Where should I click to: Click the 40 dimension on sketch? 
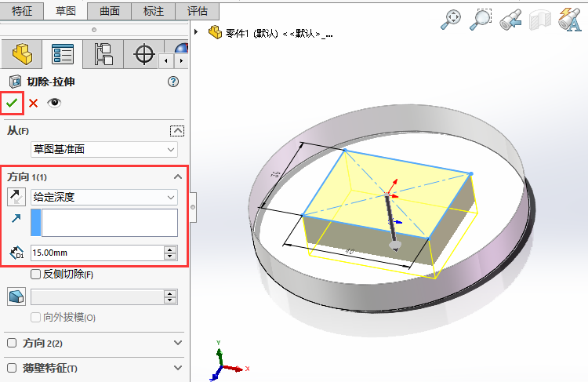point(349,252)
